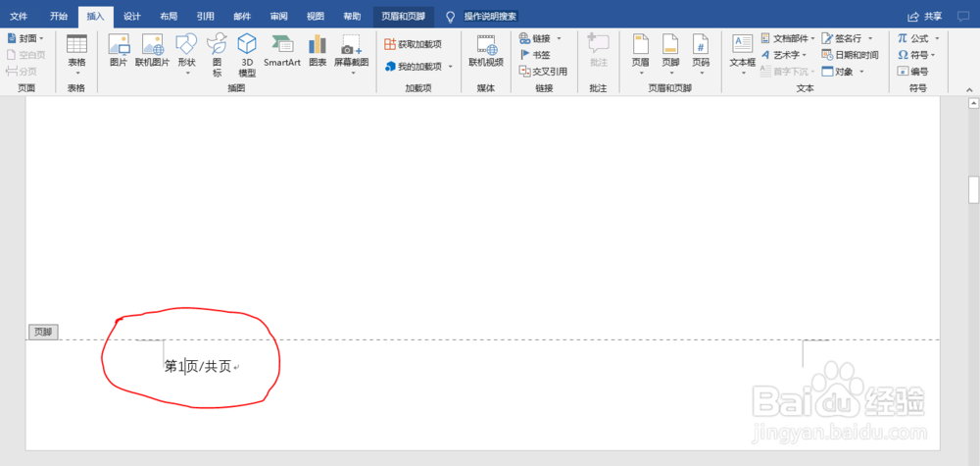Insert a 3D 模型 model
Image resolution: width=980 pixels, height=466 pixels.
coord(247,55)
